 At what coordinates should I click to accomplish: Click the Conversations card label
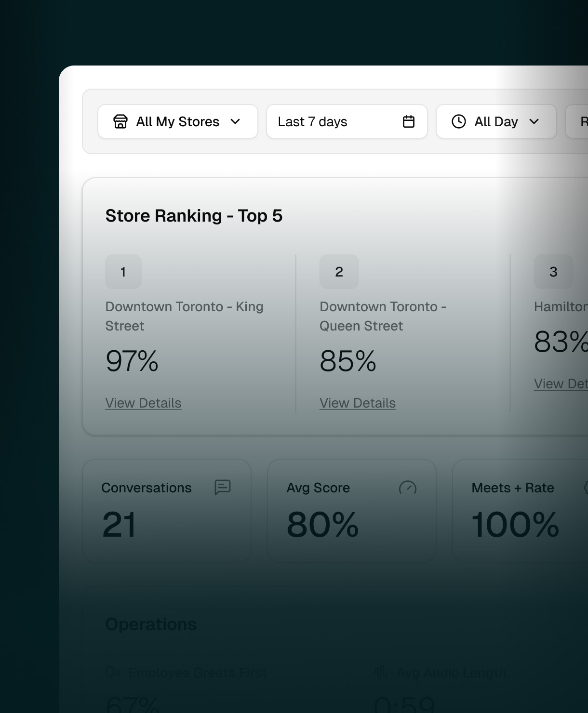tap(147, 488)
